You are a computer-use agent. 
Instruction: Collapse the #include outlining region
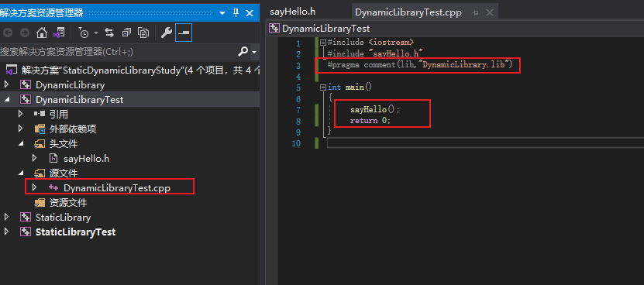323,43
